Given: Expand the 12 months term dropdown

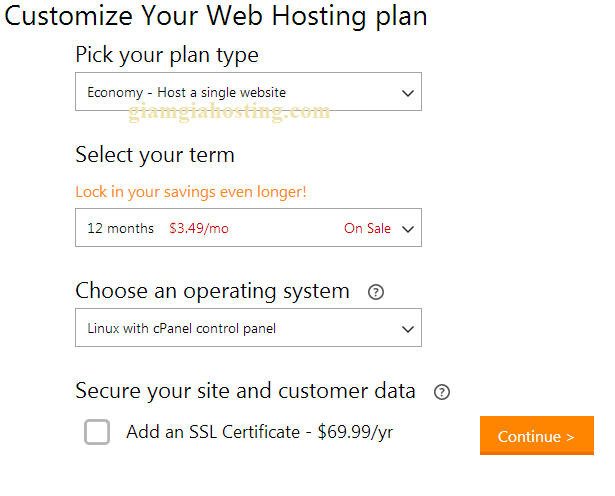Looking at the screenshot, I should coord(248,227).
